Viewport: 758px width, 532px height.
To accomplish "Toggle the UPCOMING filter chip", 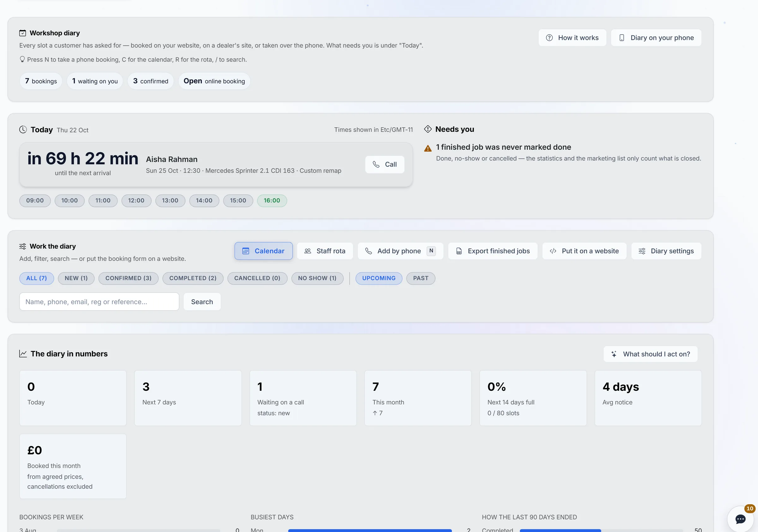I will [379, 278].
